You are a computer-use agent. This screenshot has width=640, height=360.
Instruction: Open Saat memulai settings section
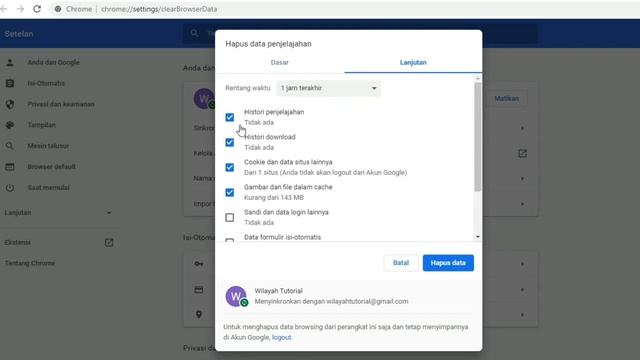pos(48,188)
